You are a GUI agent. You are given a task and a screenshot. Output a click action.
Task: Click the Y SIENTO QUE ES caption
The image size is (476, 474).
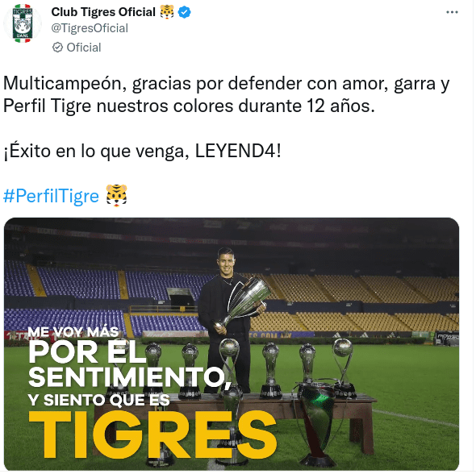99,400
